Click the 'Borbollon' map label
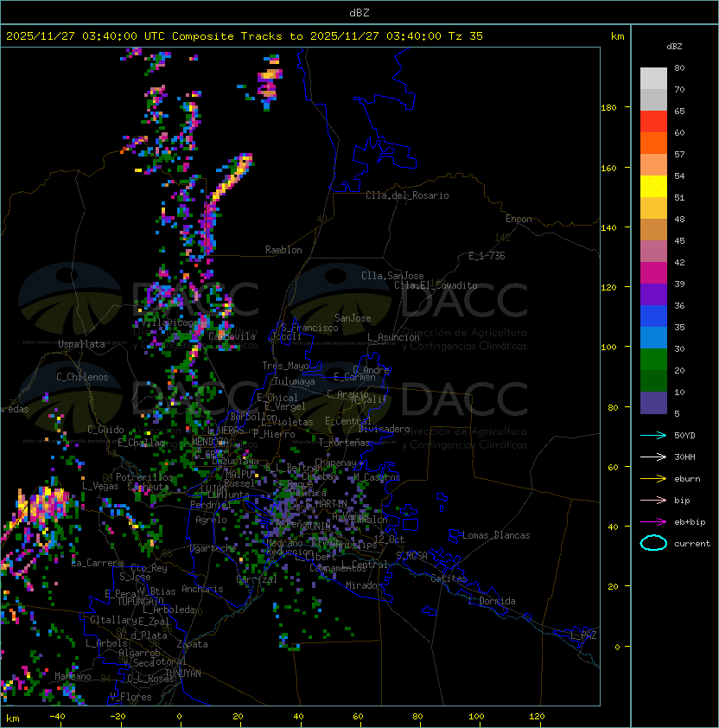The image size is (719, 728). pyautogui.click(x=254, y=417)
